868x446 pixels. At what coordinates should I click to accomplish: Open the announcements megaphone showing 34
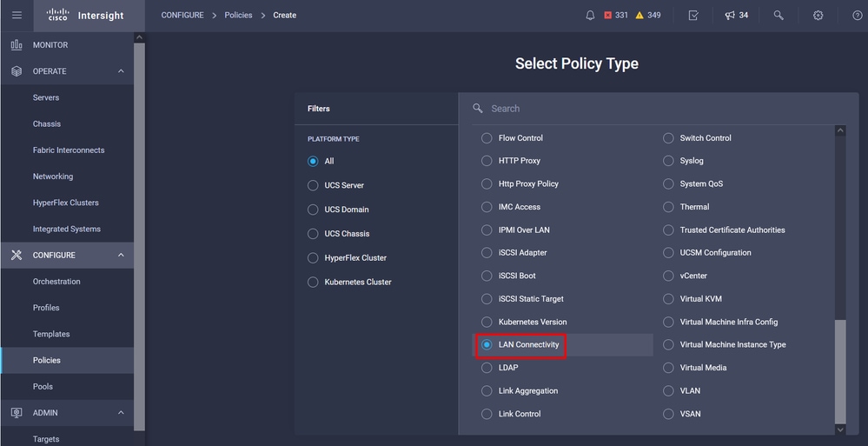(x=736, y=16)
